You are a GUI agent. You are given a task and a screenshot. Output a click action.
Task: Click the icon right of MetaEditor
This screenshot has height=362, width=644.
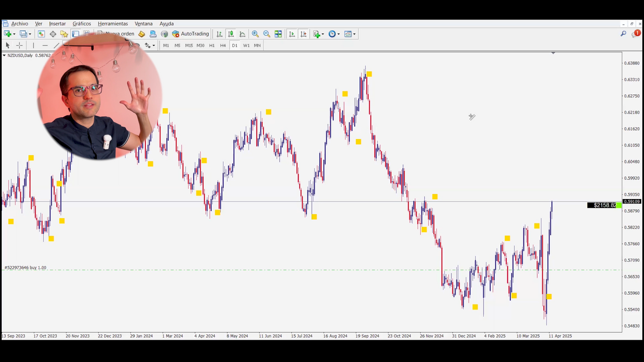coord(153,34)
